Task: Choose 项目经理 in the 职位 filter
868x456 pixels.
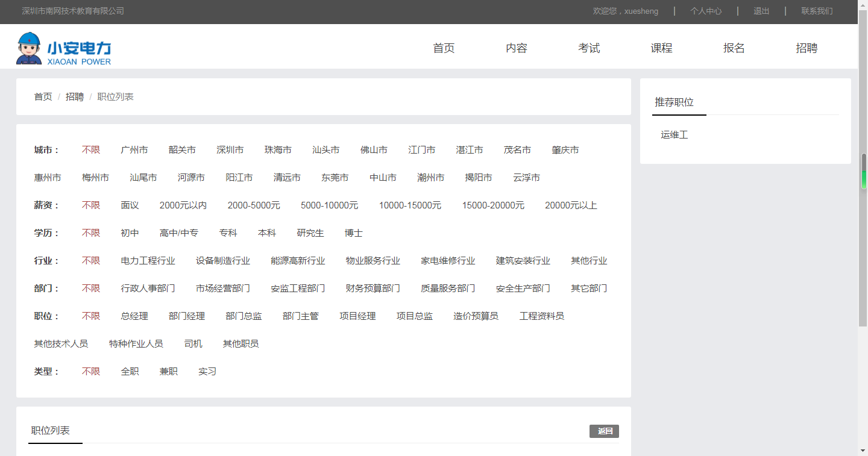Action: pos(357,316)
